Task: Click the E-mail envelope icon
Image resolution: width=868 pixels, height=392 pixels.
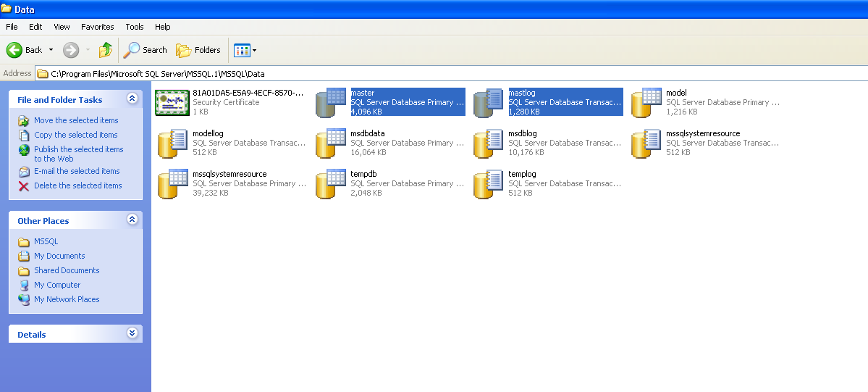Action: (x=24, y=171)
